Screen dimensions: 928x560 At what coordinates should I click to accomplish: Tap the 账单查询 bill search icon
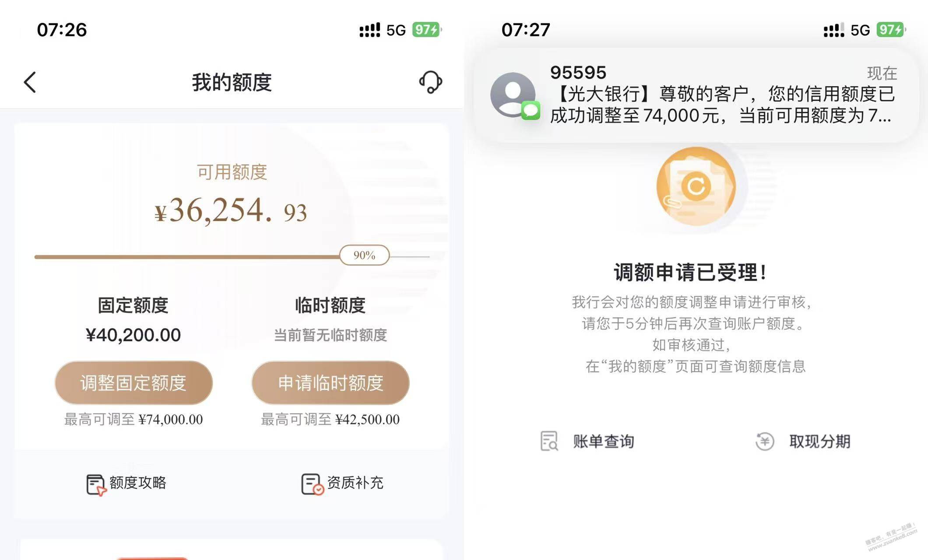click(x=549, y=441)
